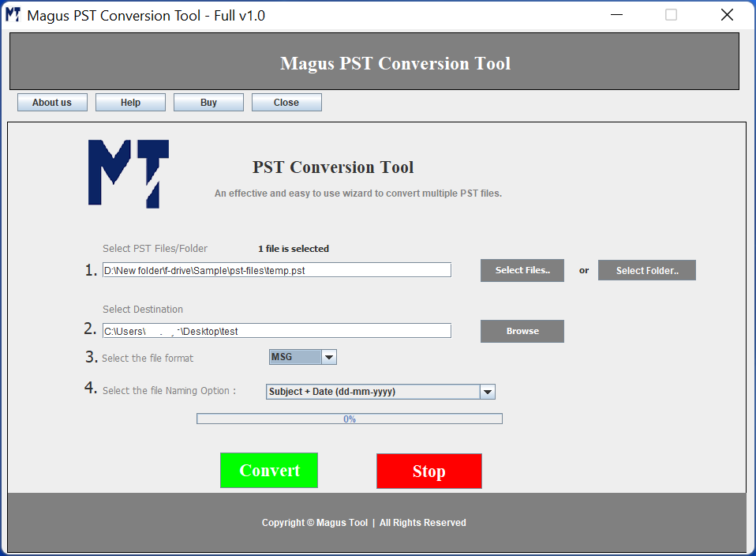
Task: Open the MSG file format dropdown
Action: coord(303,357)
